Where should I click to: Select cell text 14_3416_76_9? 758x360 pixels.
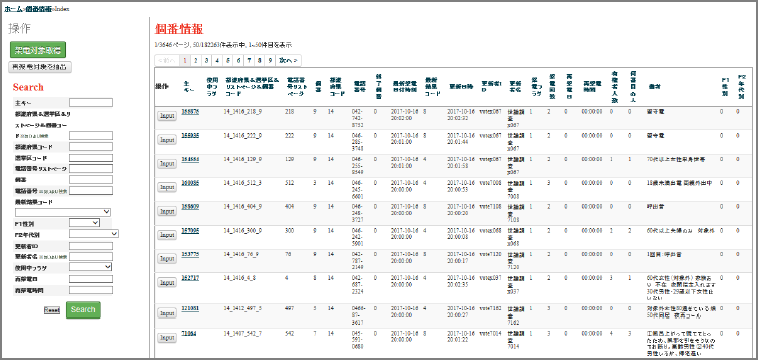tap(242, 254)
